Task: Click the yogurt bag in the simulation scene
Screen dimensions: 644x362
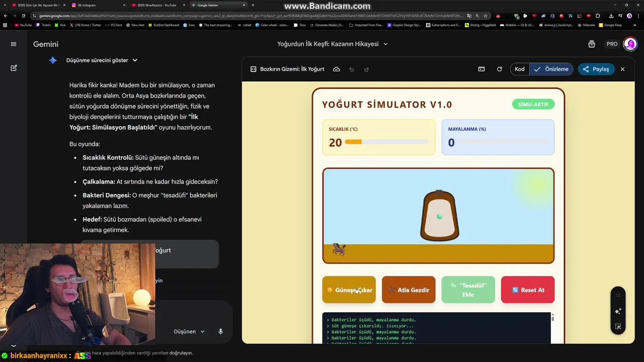Action: (x=439, y=215)
